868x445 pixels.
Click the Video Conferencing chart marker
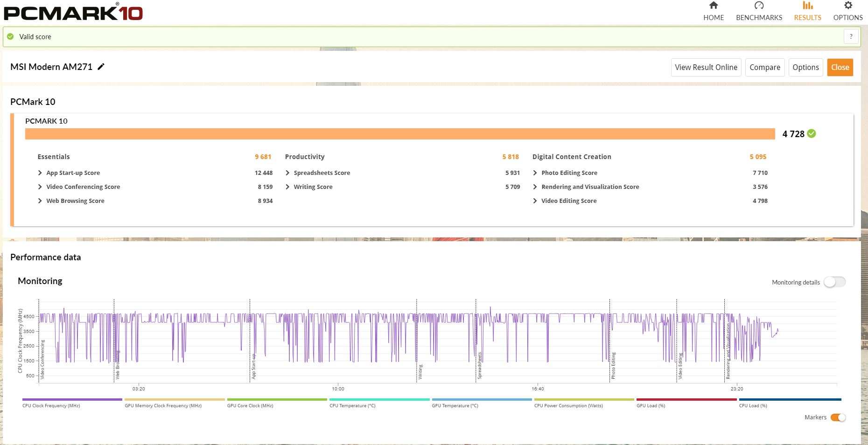(42, 359)
